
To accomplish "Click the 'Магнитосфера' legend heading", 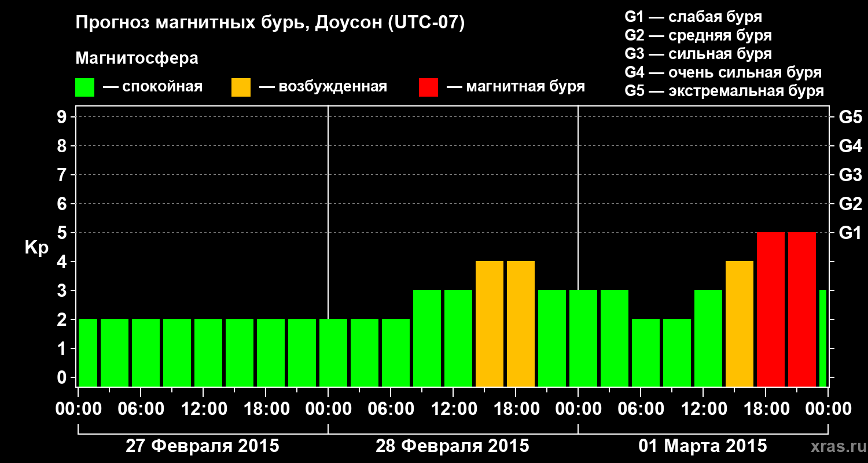I will tap(137, 58).
